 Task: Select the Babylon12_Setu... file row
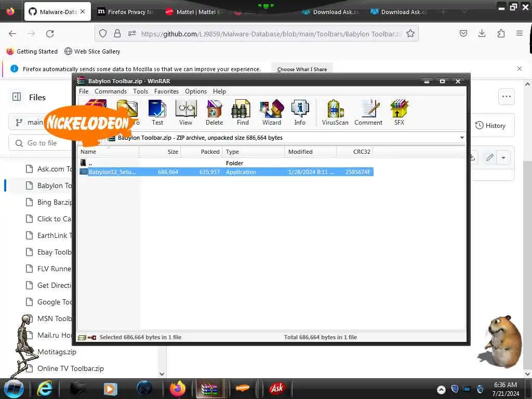[226, 172]
